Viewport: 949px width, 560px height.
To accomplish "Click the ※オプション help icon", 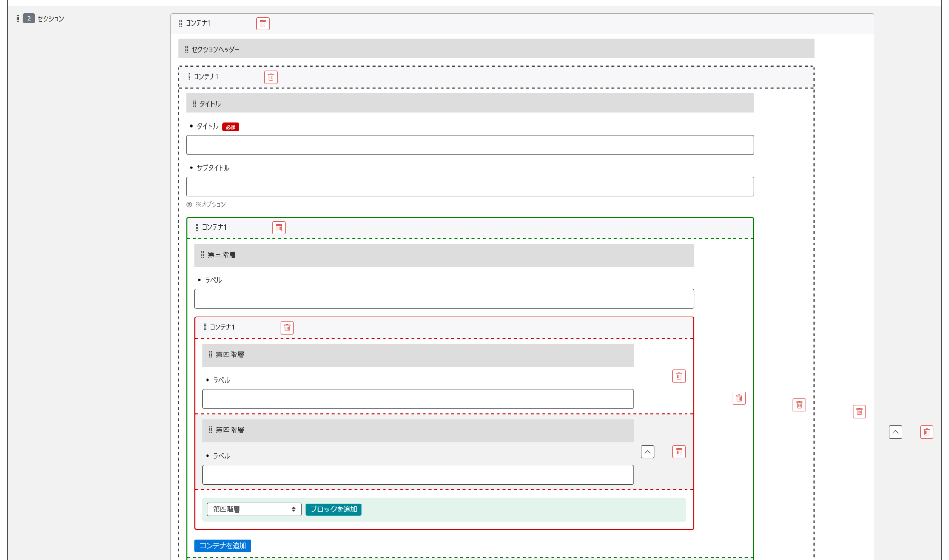I will tap(189, 205).
